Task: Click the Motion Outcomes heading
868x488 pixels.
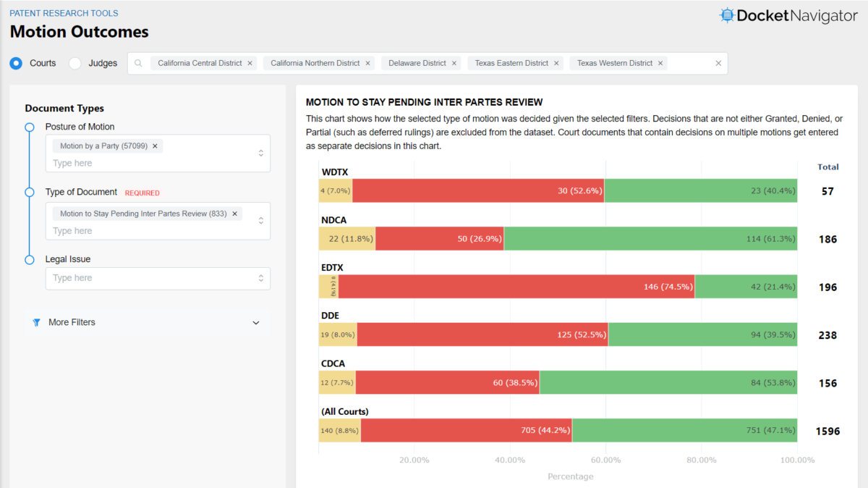Action: (79, 32)
